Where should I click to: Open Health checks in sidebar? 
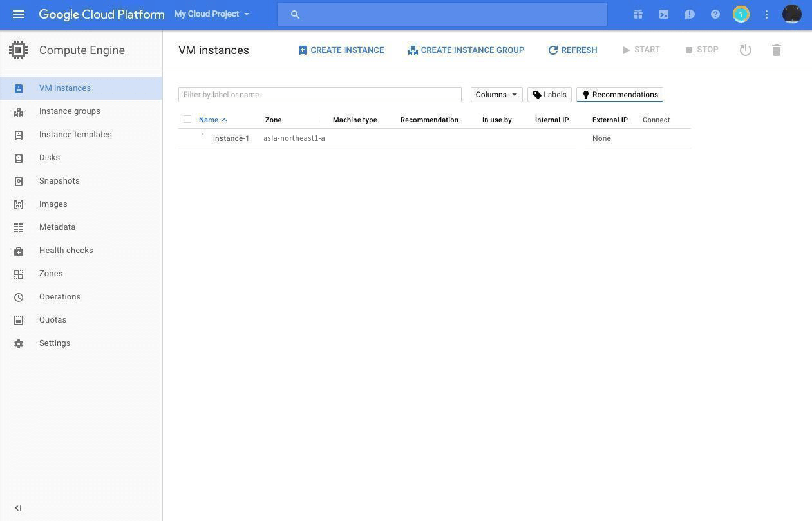tap(81, 251)
